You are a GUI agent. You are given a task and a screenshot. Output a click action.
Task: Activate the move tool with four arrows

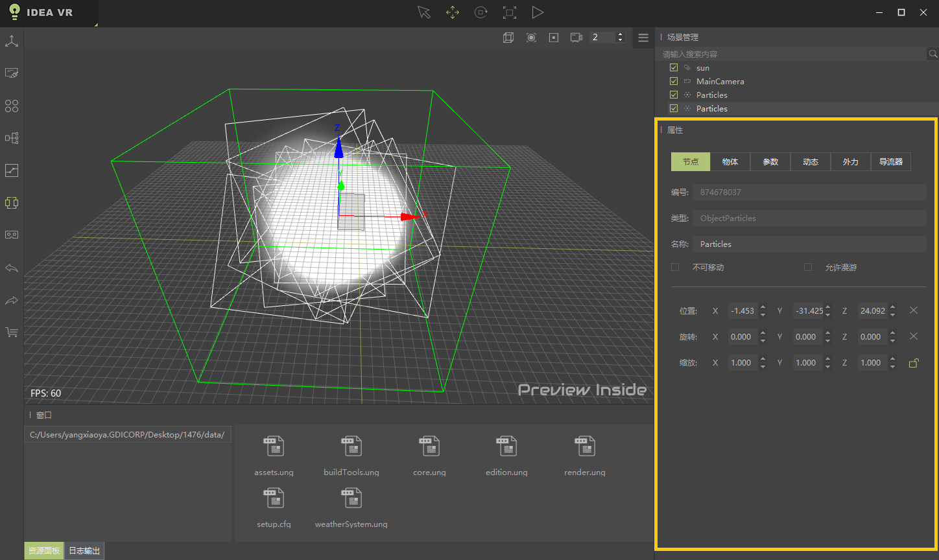tap(453, 13)
